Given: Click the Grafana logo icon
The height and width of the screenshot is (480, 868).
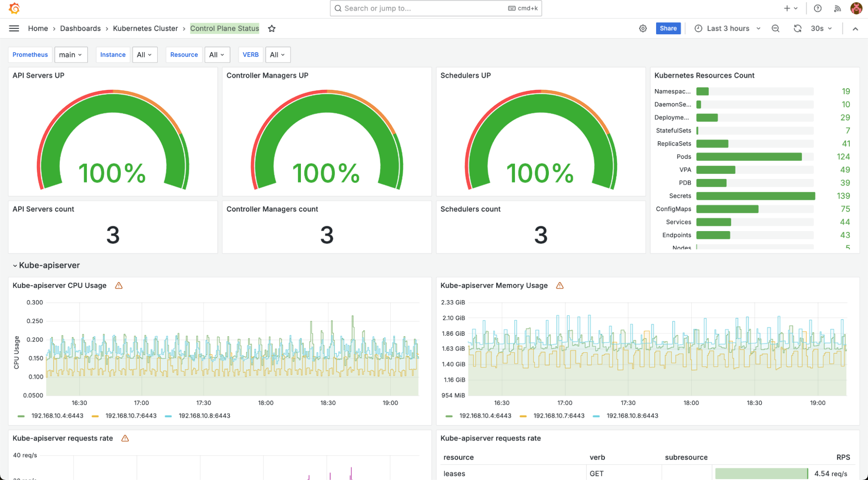Looking at the screenshot, I should pos(14,8).
